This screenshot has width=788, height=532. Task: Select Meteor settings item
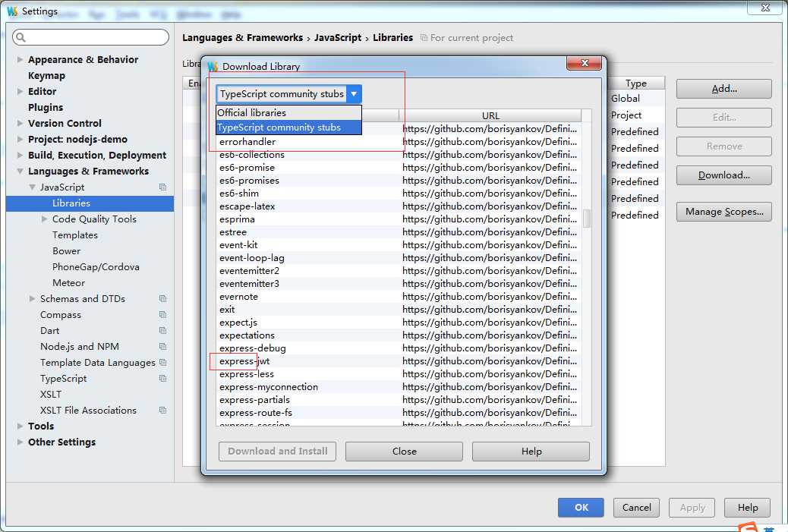(x=69, y=283)
